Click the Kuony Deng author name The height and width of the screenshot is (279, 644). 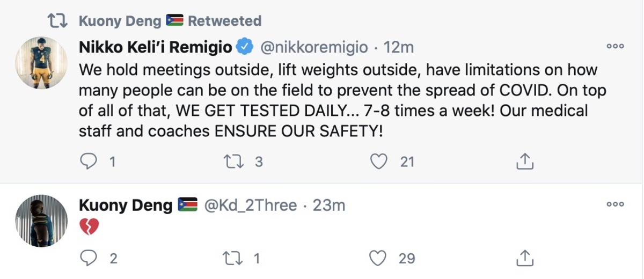pos(126,205)
